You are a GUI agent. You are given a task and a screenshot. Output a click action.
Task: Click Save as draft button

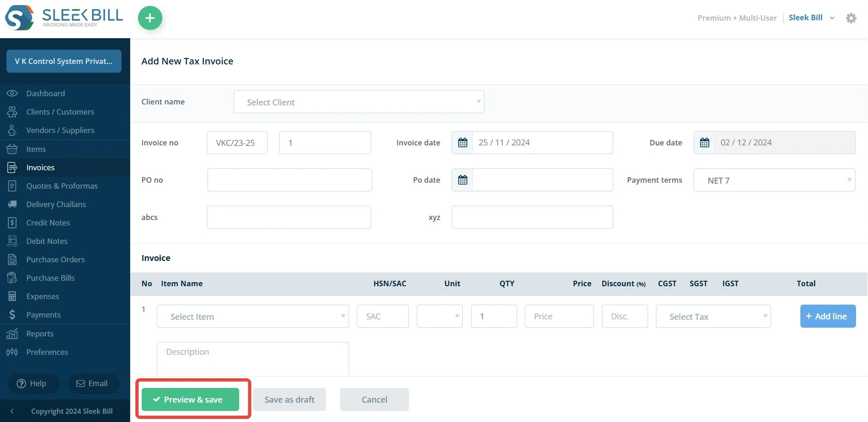[x=289, y=399]
